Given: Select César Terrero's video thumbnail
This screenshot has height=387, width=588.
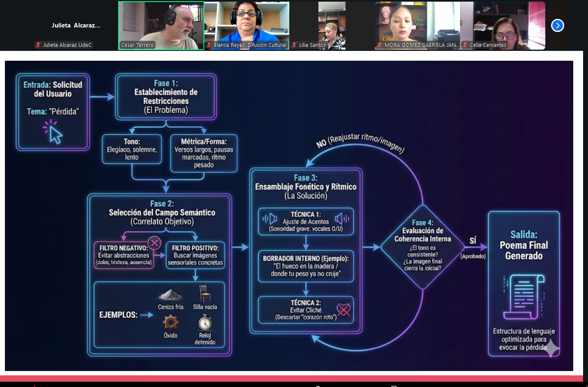Looking at the screenshot, I should [161, 25].
